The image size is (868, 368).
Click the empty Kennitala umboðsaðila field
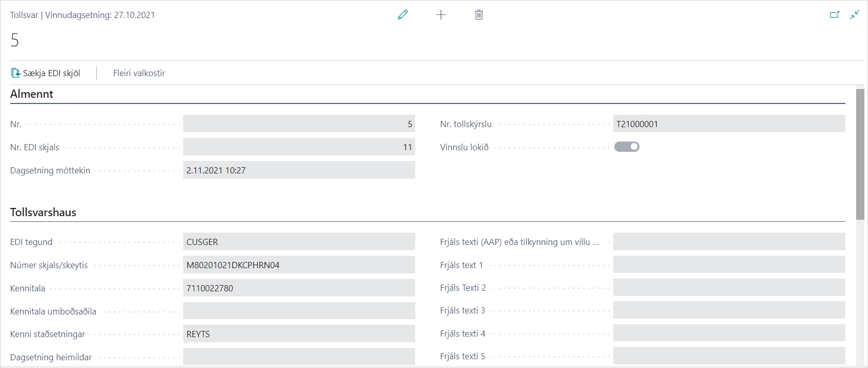(298, 311)
